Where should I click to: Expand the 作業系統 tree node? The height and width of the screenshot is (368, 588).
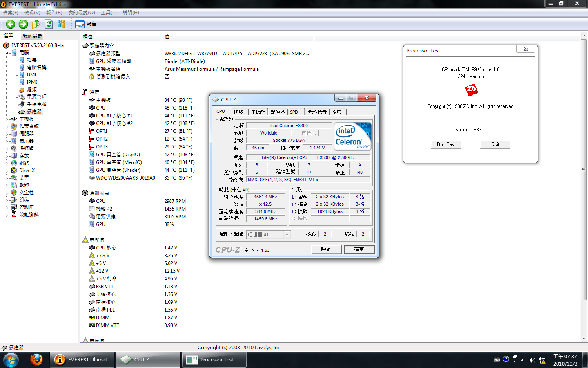point(7,126)
